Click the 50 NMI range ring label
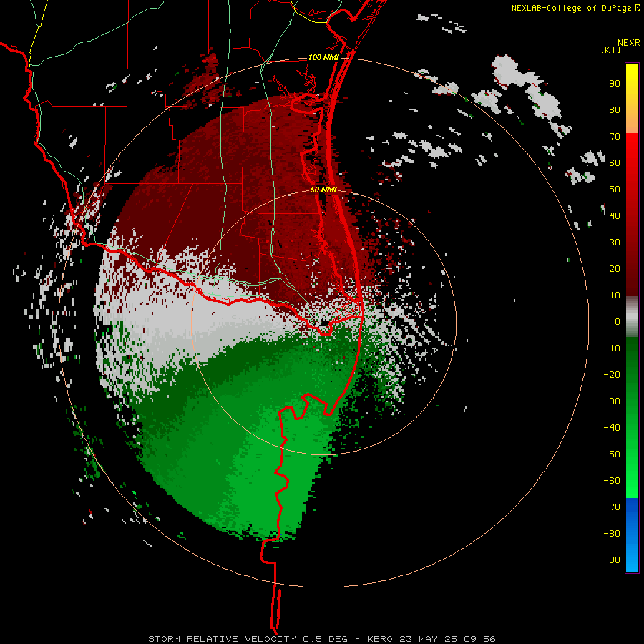 click(x=323, y=190)
